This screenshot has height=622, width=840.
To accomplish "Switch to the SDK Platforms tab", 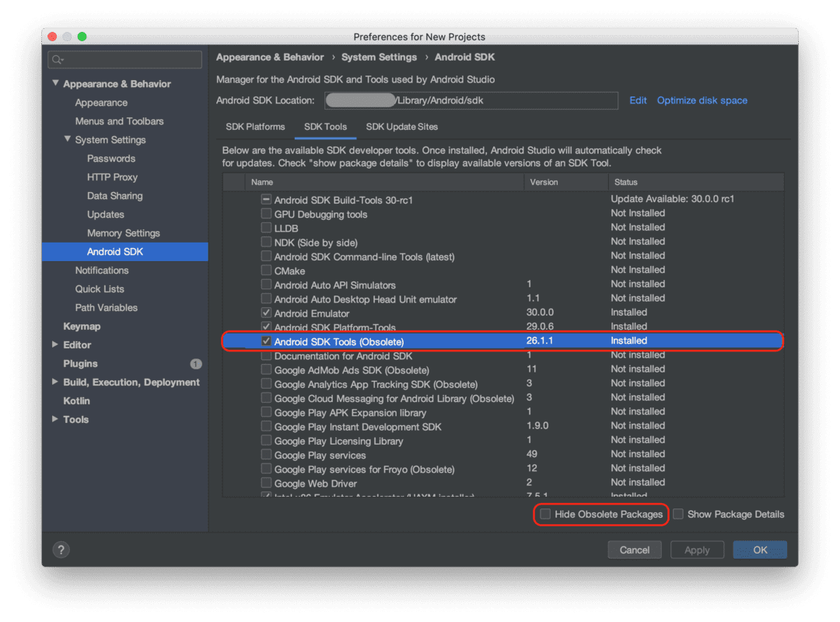I will tap(255, 127).
